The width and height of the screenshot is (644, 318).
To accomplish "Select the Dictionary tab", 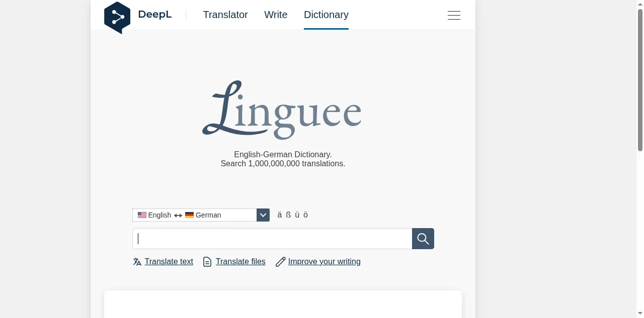I will [326, 15].
